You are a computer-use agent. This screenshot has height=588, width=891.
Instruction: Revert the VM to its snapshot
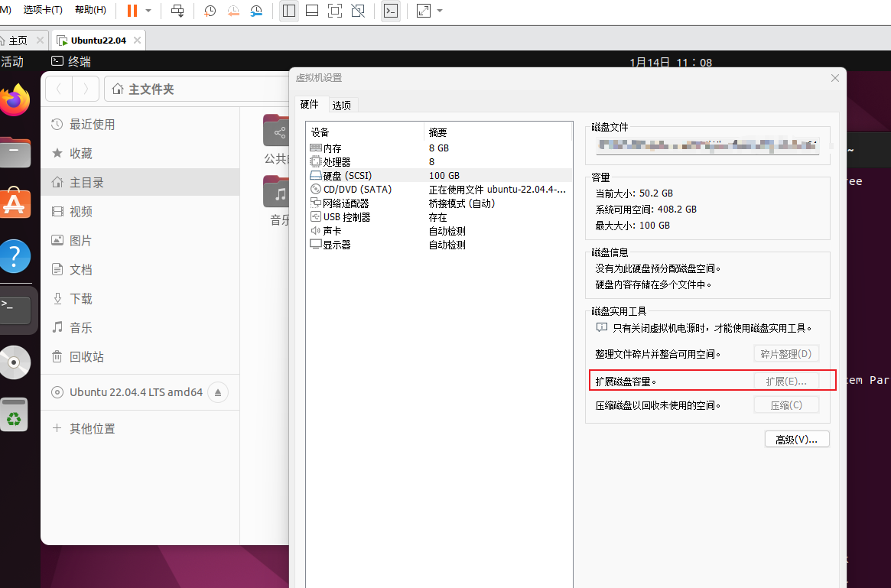click(233, 10)
